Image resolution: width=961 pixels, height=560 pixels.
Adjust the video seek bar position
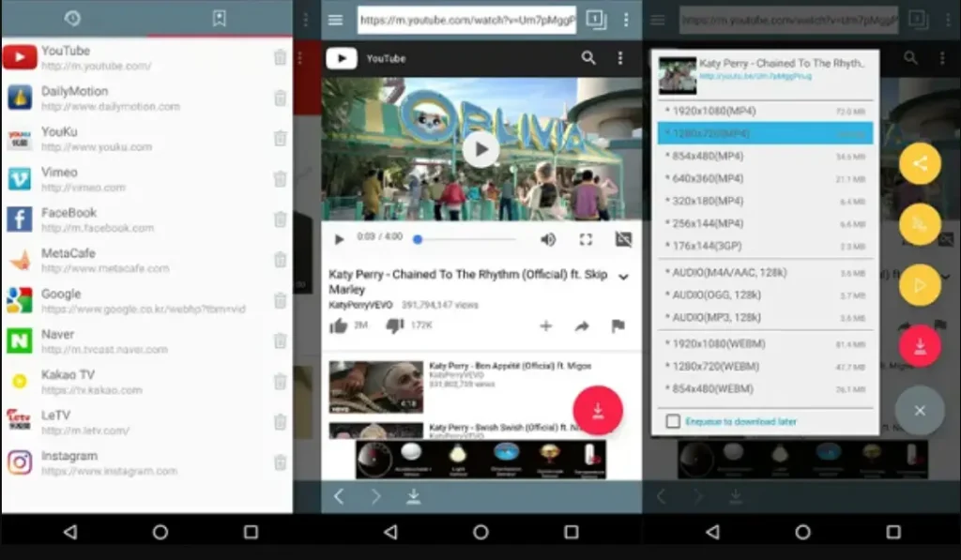[x=465, y=239]
